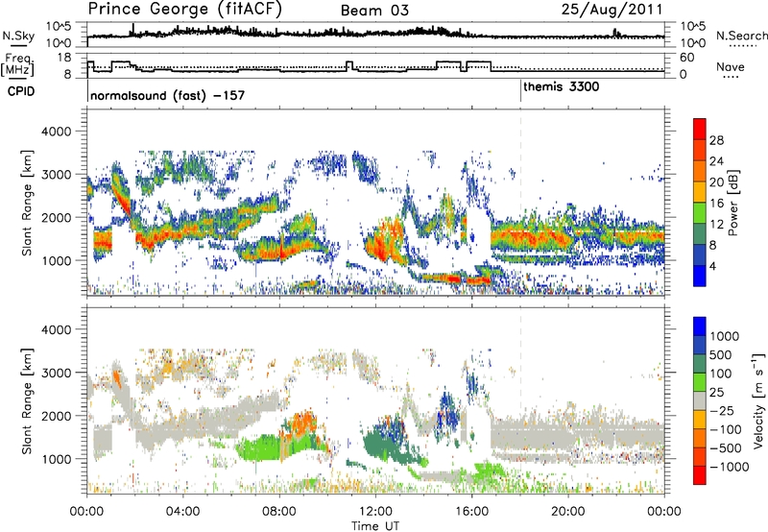Click the "20:00" time axis label
The image size is (768, 532).
568,512
